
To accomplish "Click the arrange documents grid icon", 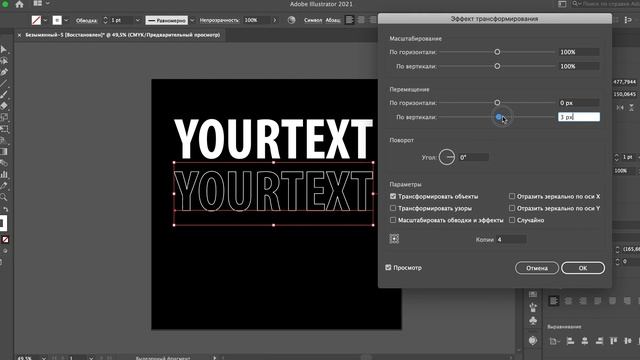I will 38,4.
